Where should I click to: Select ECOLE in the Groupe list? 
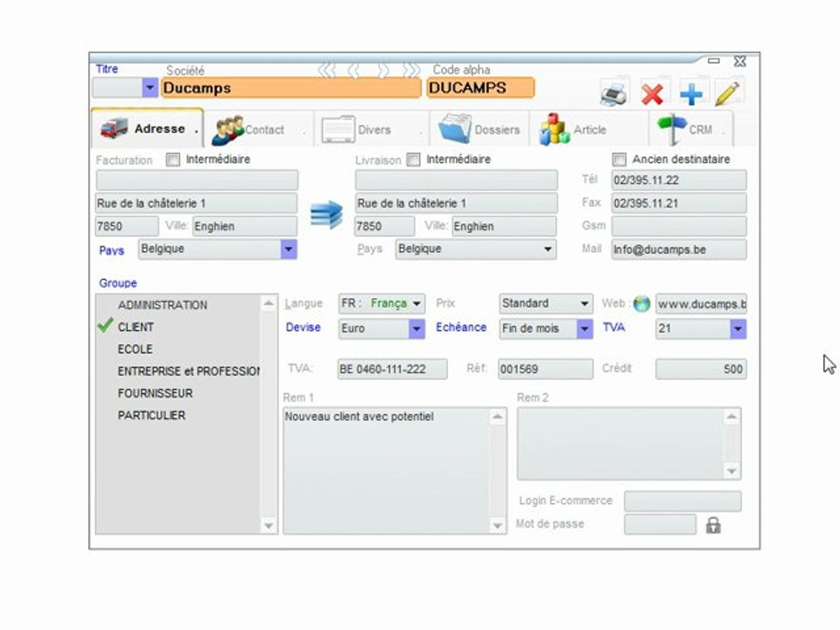(135, 349)
